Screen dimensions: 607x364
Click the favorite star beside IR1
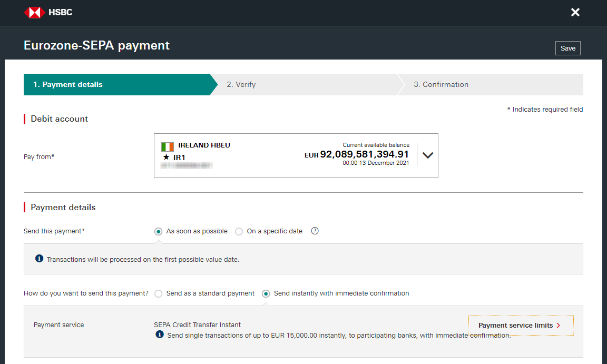pos(166,157)
